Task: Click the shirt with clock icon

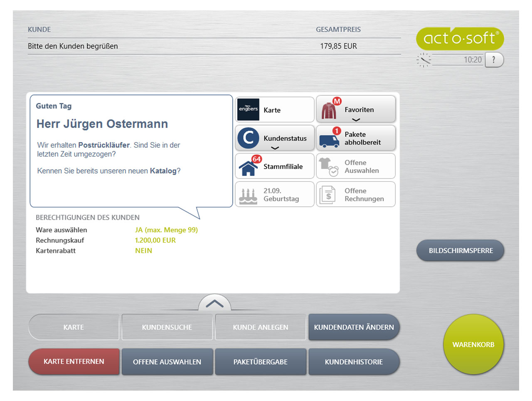Action: click(329, 167)
